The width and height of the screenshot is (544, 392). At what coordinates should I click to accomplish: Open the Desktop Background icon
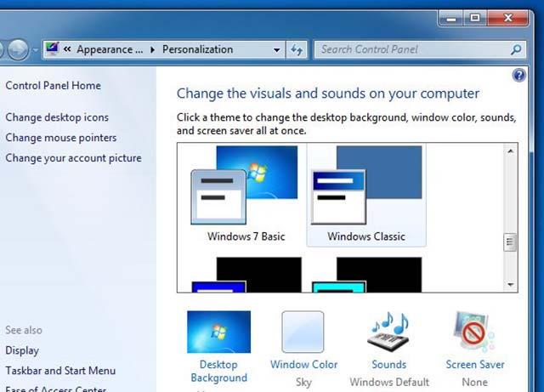coord(218,332)
